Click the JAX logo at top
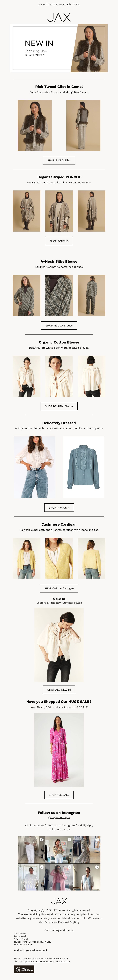 (x=59, y=17)
